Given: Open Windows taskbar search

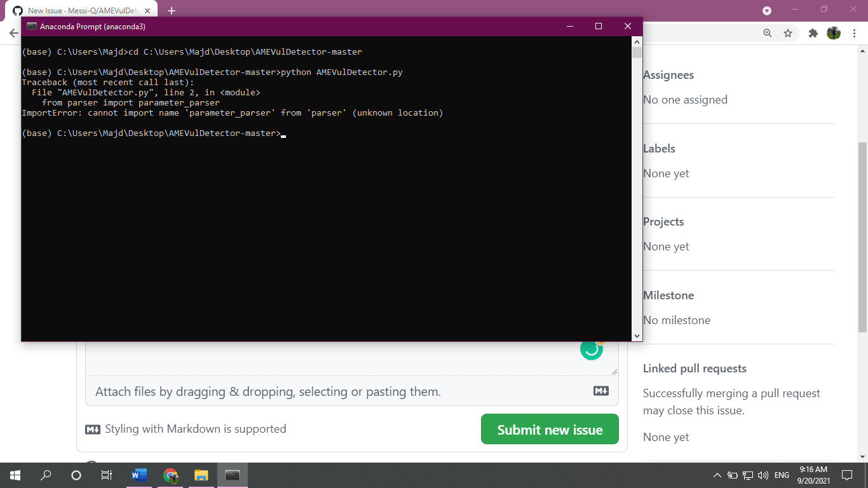Looking at the screenshot, I should click(46, 475).
